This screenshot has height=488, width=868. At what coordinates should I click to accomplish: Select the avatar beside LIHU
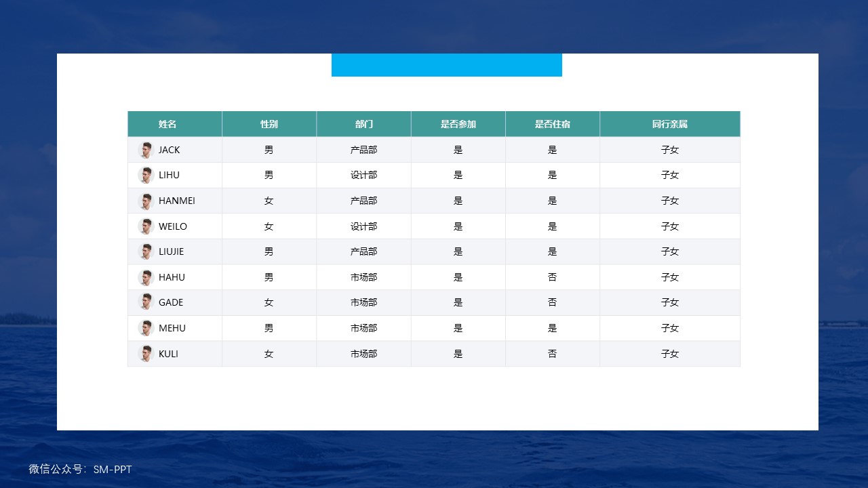tap(146, 175)
